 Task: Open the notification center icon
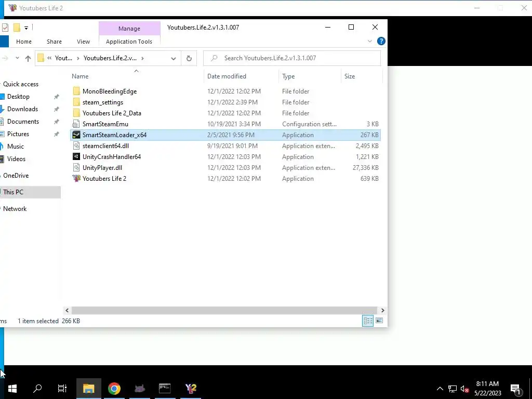[516, 389]
